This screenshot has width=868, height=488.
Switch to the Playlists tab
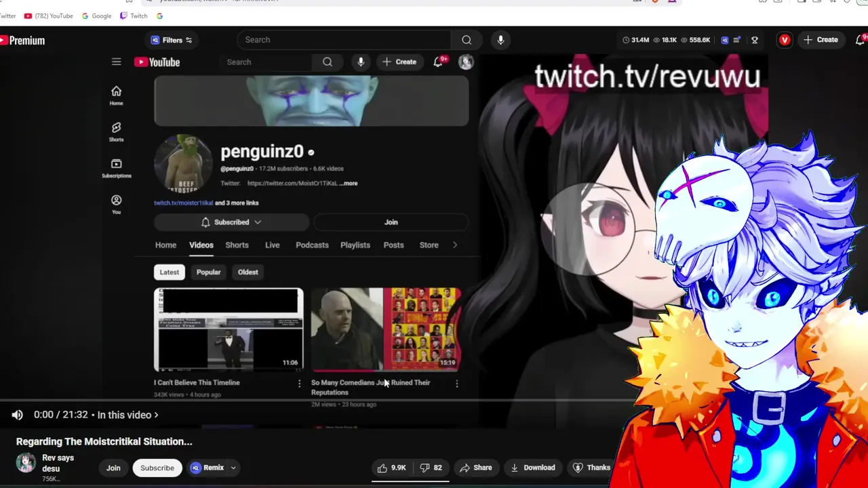tap(355, 245)
